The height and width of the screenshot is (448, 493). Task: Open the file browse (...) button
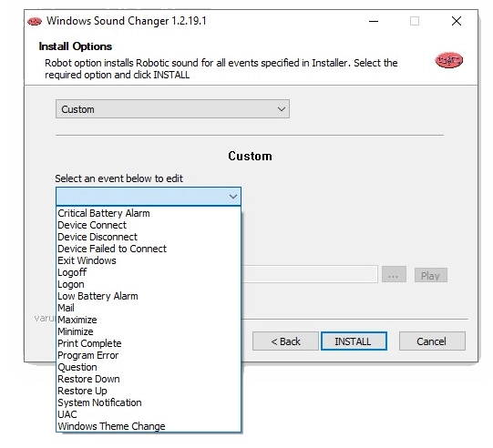coord(394,275)
